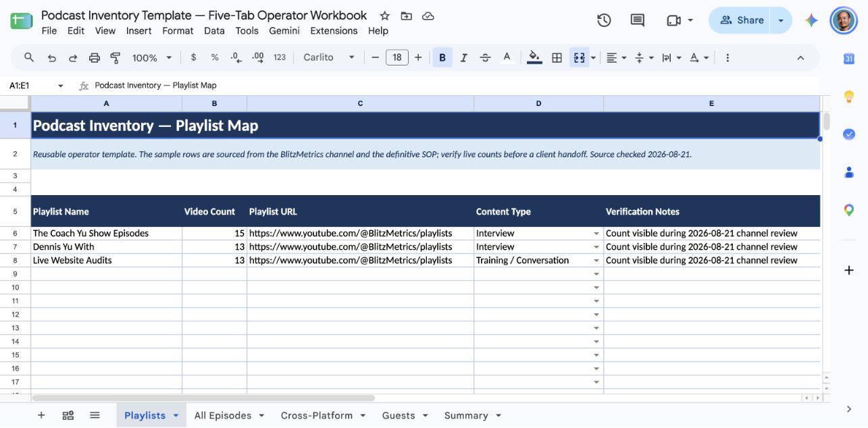Increase font size
Screen dimensions: 868x428
pyautogui.click(x=418, y=57)
